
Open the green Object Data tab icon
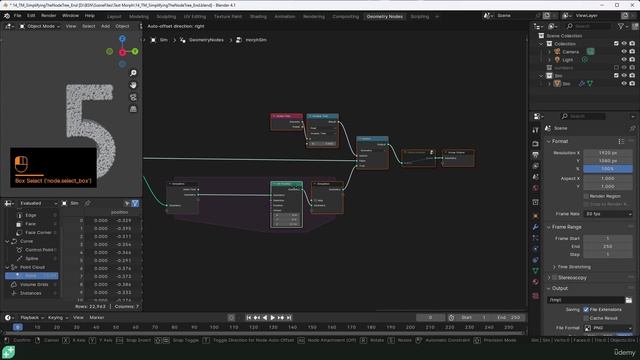click(536, 271)
